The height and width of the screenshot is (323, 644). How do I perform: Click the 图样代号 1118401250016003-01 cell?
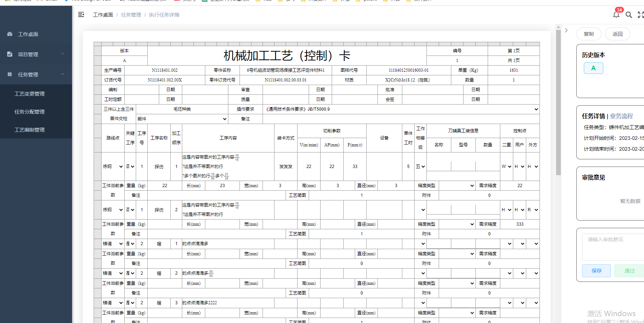point(409,70)
